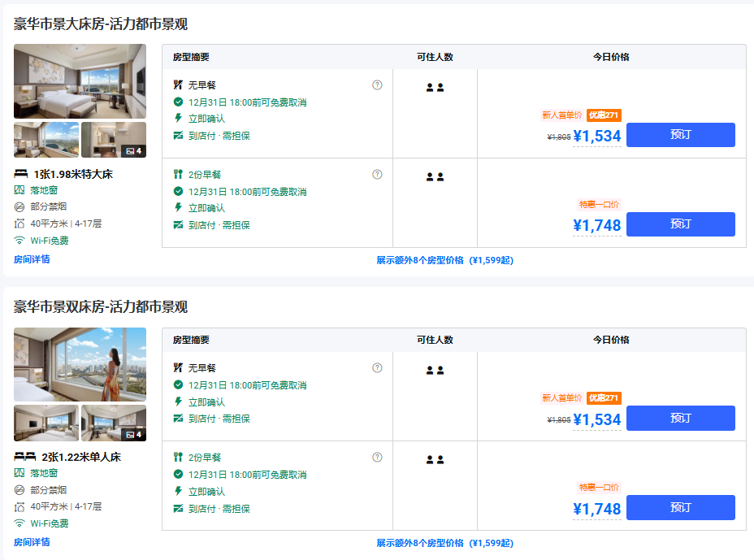Image resolution: width=754 pixels, height=560 pixels.
Task: Open 房间详情 link for the twin room
Action: pyautogui.click(x=32, y=542)
